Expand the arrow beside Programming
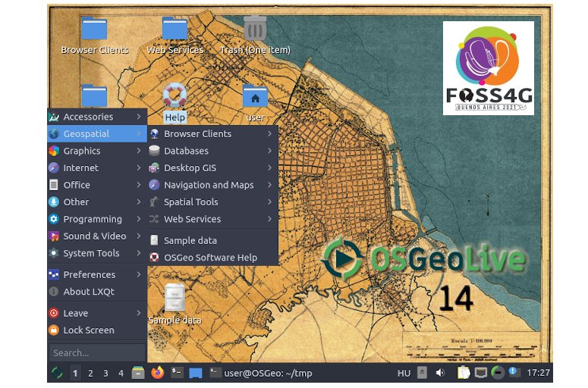The height and width of the screenshot is (388, 588). 139,219
